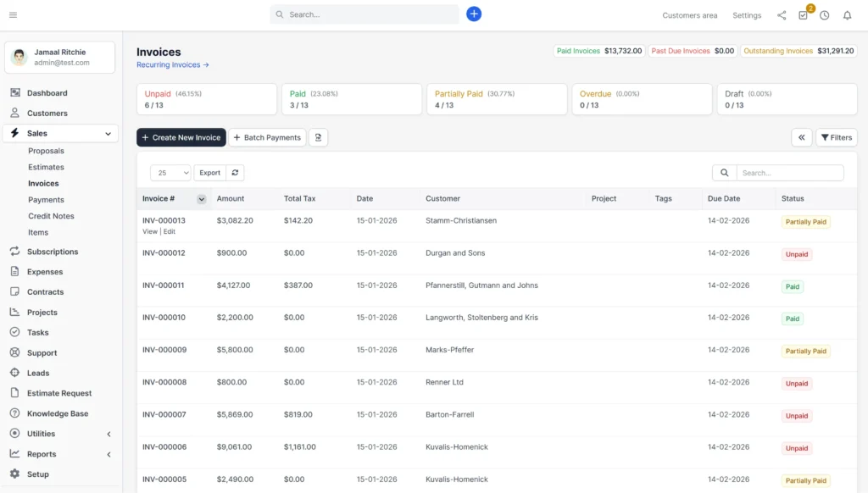Select the Partially Paid badge on INV-000013
The image size is (868, 493).
coord(804,221)
